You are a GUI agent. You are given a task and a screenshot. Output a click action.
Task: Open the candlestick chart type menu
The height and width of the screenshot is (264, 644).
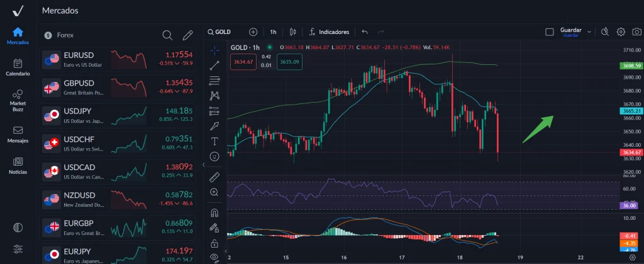pyautogui.click(x=292, y=32)
